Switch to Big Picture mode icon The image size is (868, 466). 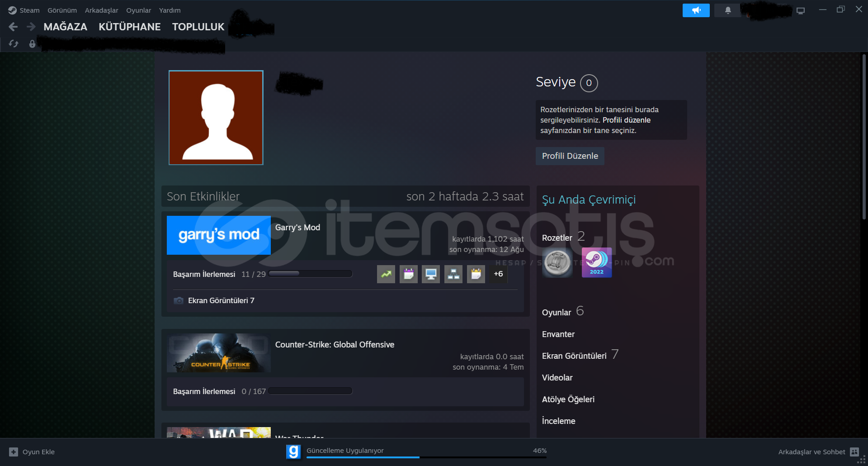coord(801,10)
